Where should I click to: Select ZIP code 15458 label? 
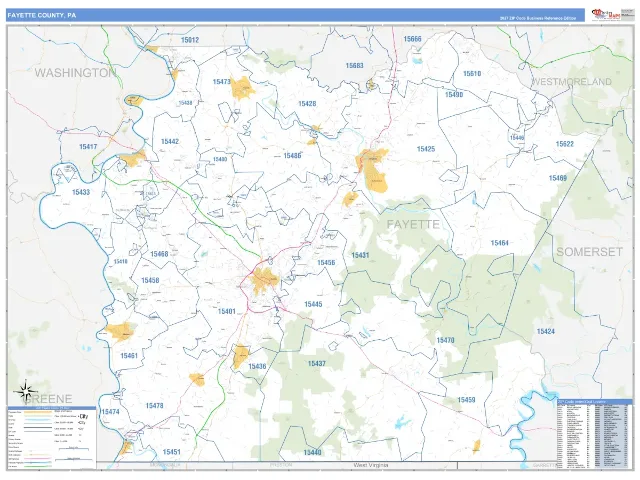(150, 280)
